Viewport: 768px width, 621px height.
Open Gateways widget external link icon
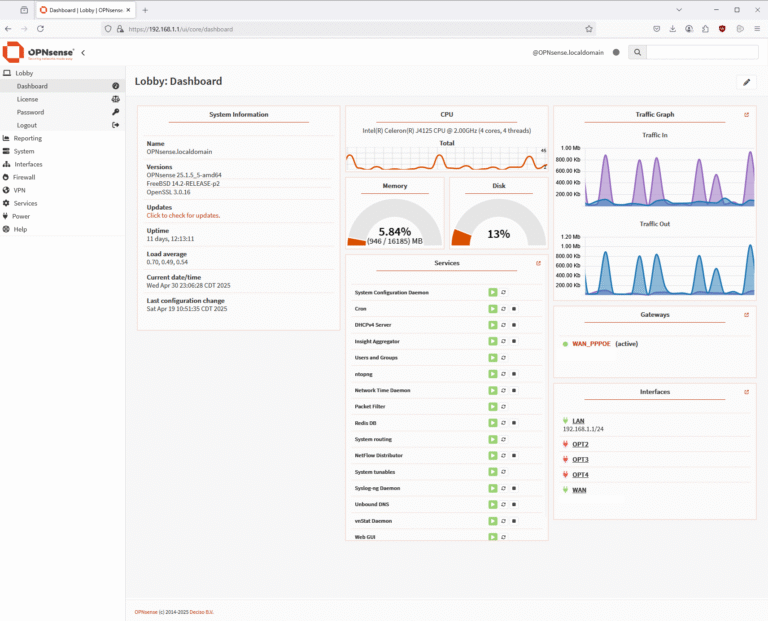746,315
